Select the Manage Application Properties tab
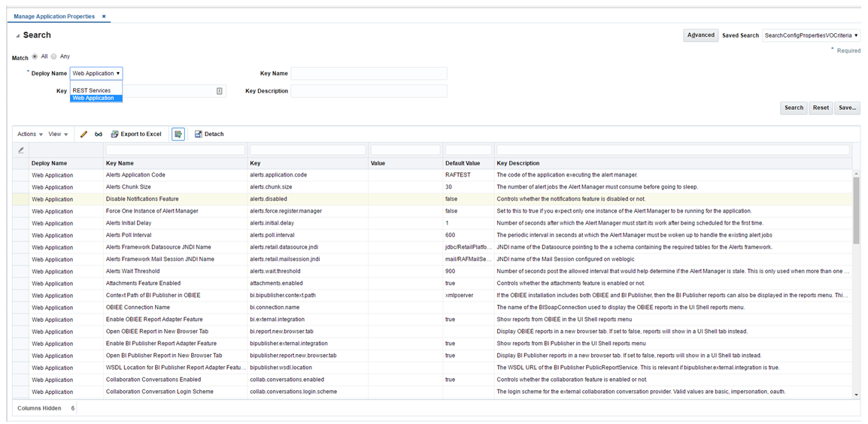Screen dimensions: 868x424 [x=54, y=17]
